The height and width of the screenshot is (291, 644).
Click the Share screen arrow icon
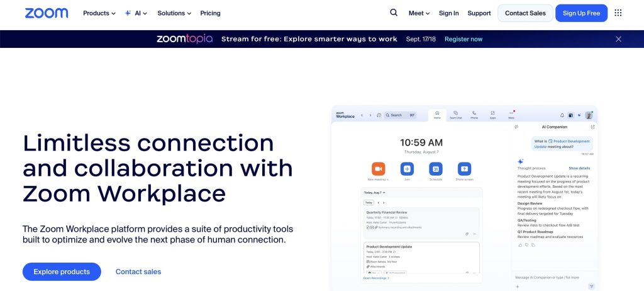(x=465, y=169)
